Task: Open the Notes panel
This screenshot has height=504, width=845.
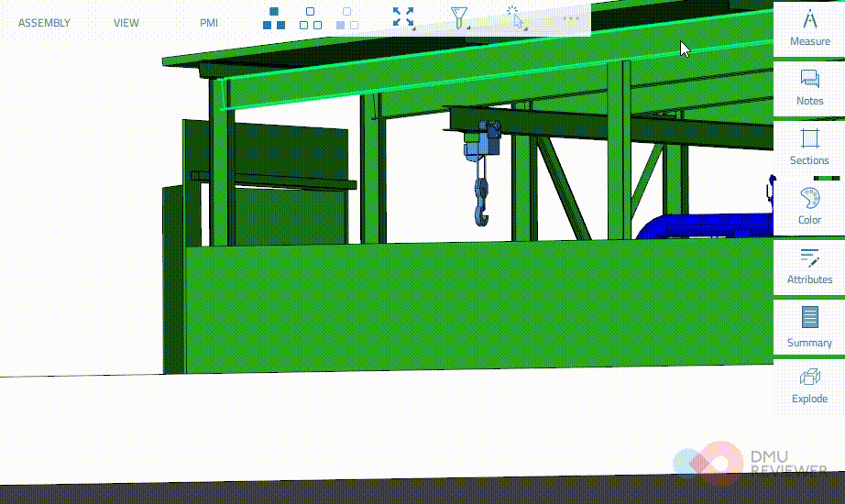Action: [809, 88]
